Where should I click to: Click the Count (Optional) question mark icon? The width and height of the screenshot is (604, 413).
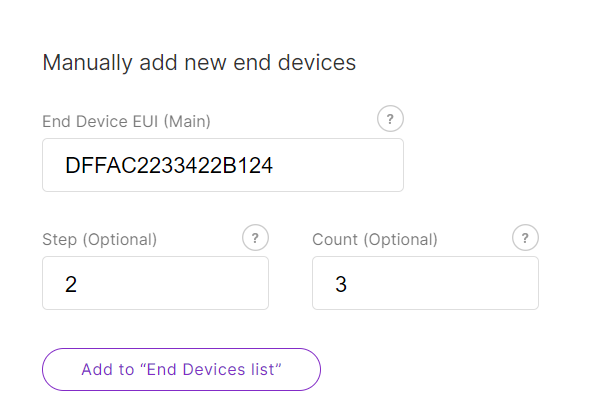click(525, 238)
